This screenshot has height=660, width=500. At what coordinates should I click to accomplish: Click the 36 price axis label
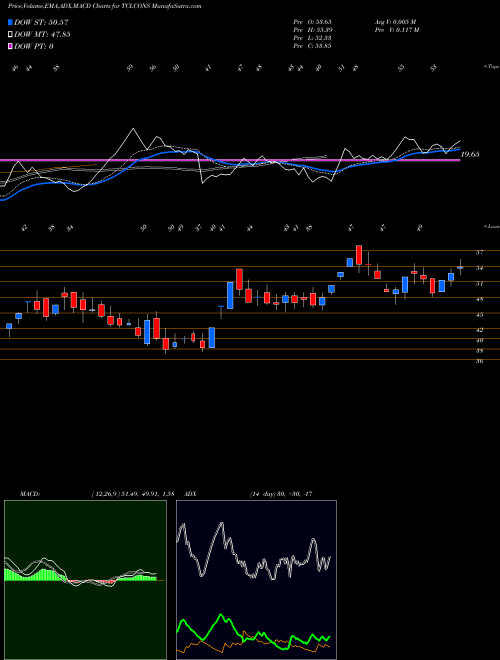pos(479,361)
